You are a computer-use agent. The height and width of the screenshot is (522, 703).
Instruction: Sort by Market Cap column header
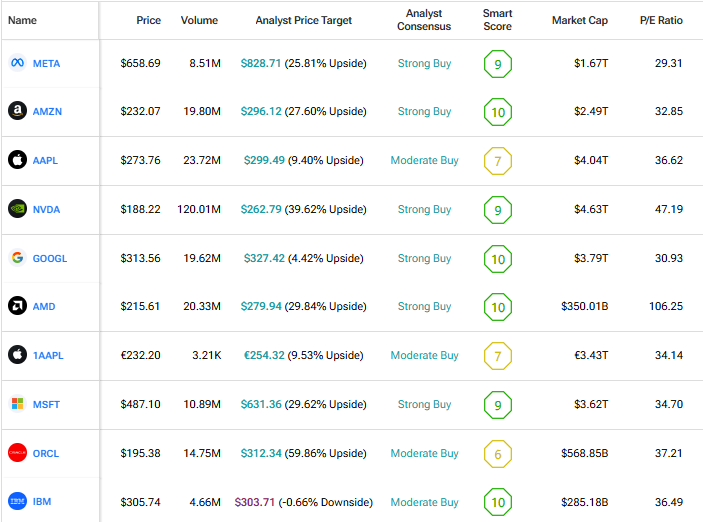[579, 21]
